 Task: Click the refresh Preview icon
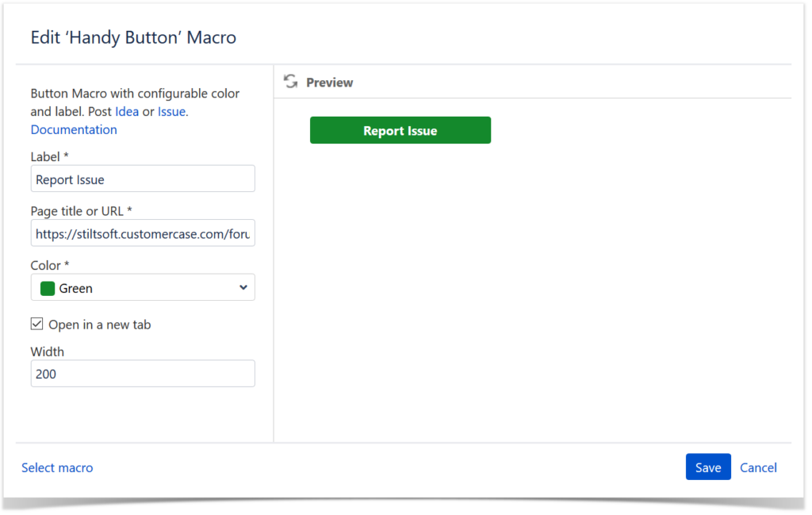(290, 80)
